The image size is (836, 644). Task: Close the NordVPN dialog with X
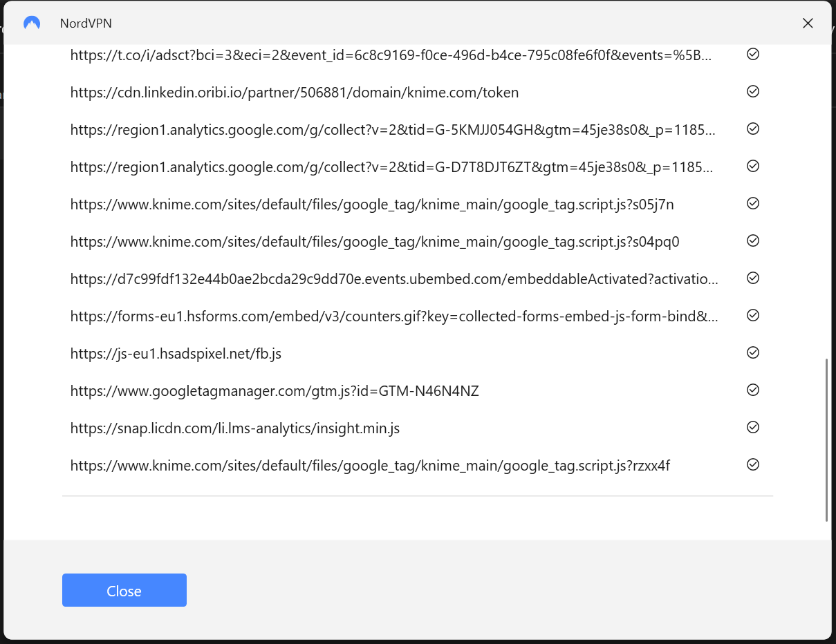pyautogui.click(x=807, y=23)
